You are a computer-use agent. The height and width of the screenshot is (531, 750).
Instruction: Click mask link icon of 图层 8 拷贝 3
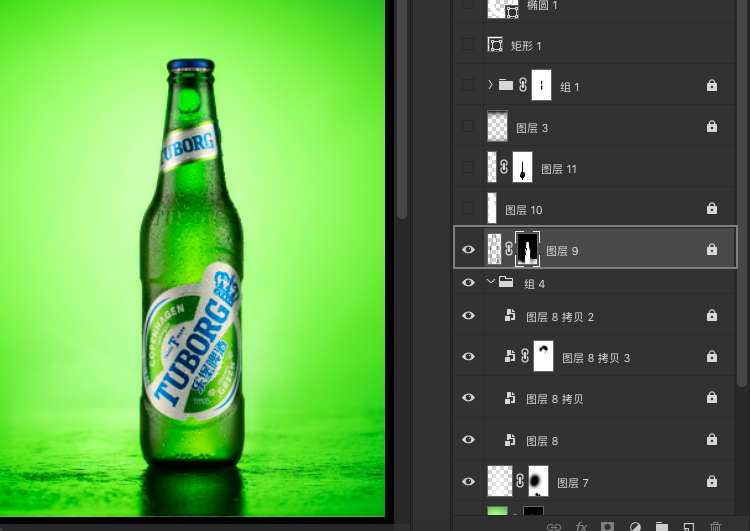click(525, 356)
